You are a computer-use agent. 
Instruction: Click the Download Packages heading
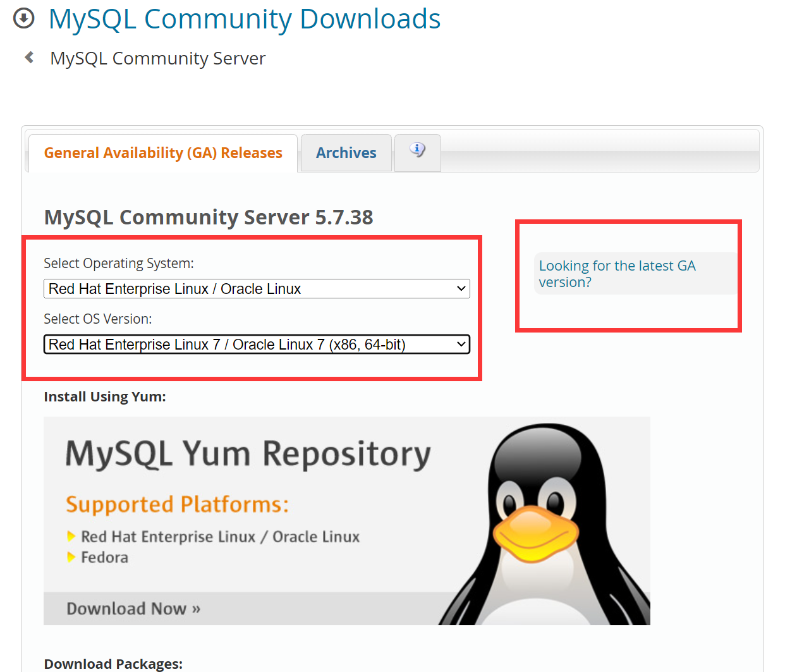click(113, 664)
